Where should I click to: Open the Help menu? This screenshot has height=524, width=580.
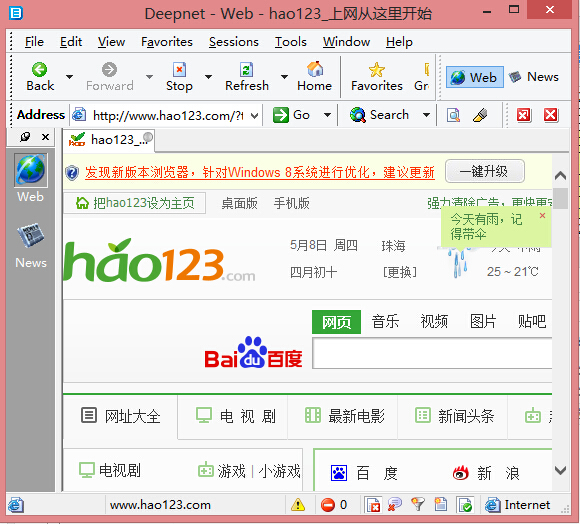coord(399,42)
